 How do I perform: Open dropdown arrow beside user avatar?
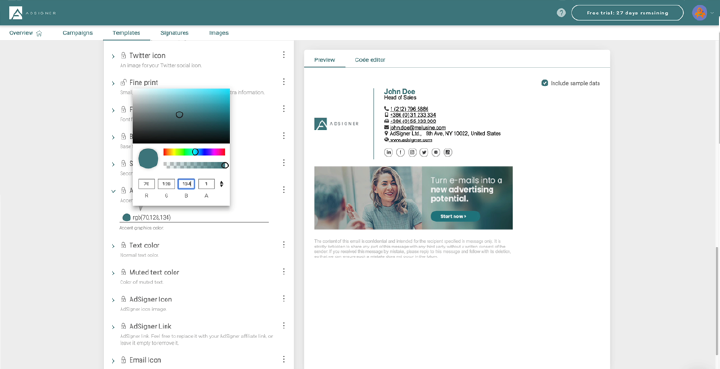pyautogui.click(x=712, y=13)
